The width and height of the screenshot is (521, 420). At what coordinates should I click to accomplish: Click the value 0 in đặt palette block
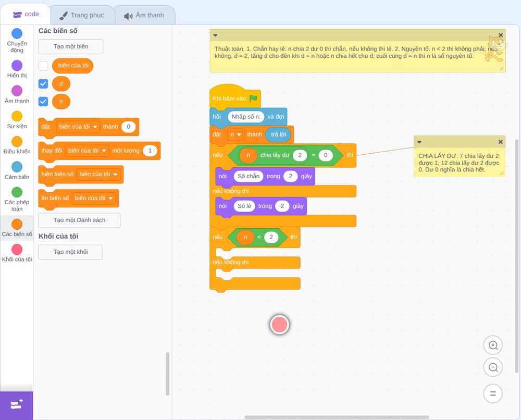(x=128, y=127)
